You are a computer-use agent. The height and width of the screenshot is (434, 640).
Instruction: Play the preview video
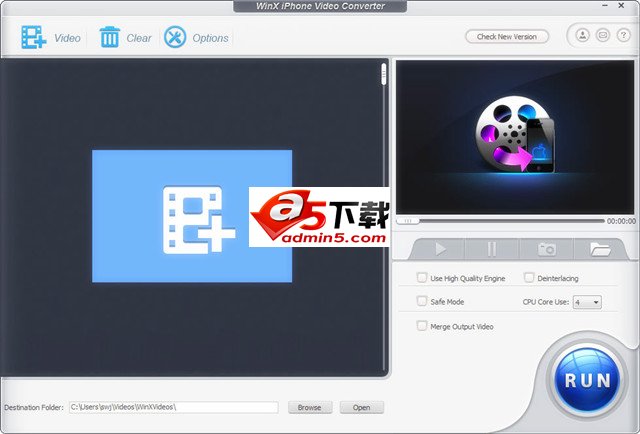[x=440, y=249]
